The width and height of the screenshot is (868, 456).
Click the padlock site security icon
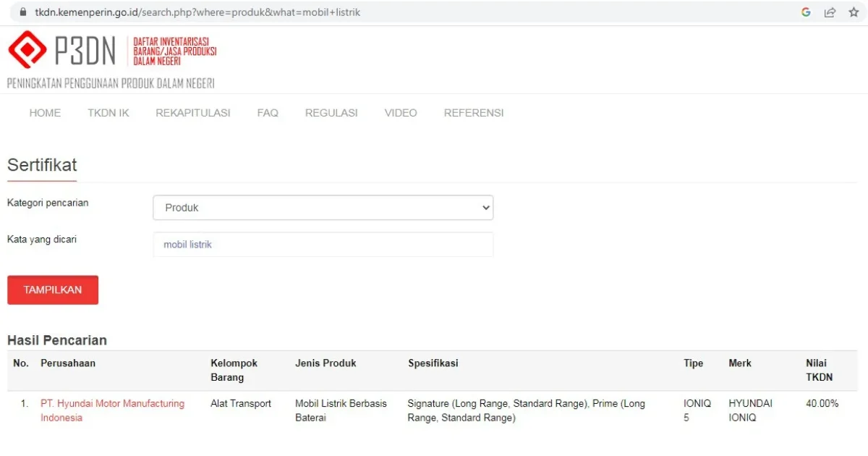[25, 12]
